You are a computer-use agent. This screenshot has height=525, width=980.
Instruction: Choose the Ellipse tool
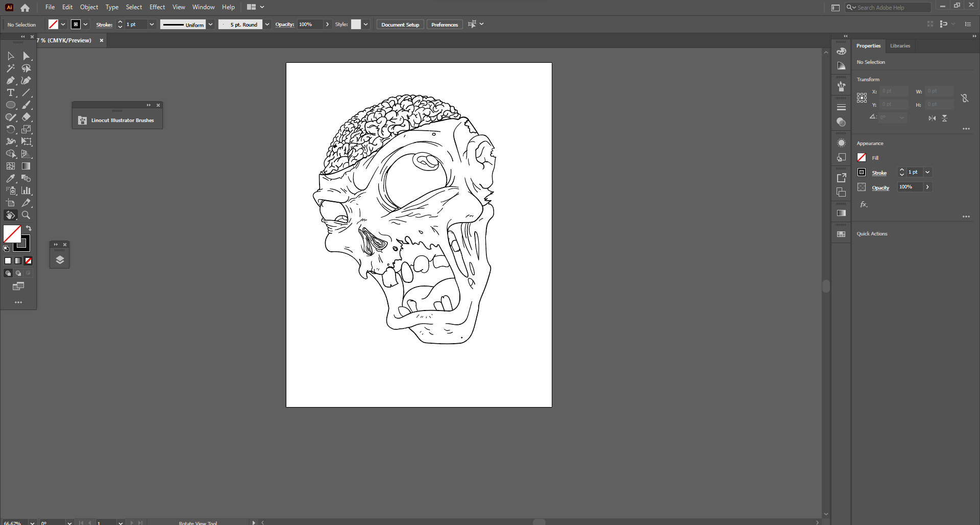[x=11, y=105]
